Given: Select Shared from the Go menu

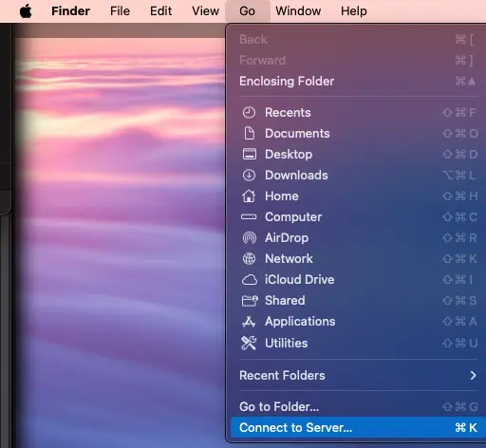Looking at the screenshot, I should 358,301.
